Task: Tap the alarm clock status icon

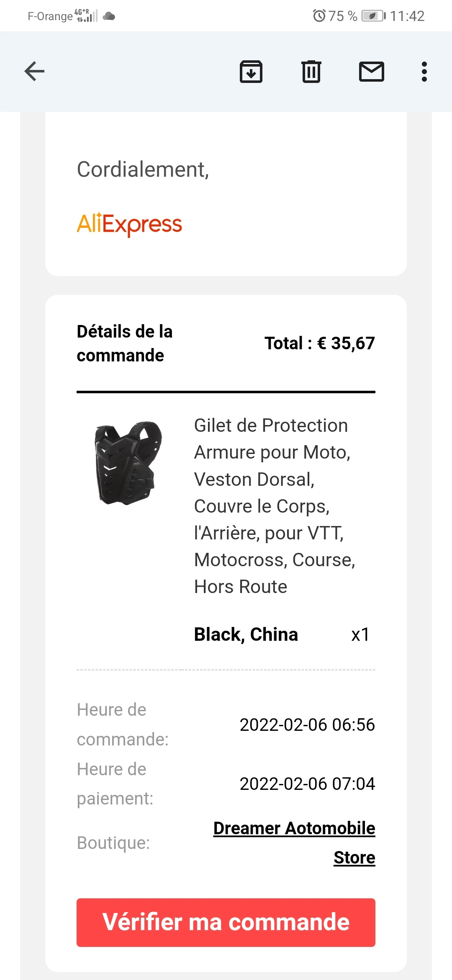Action: [x=319, y=16]
